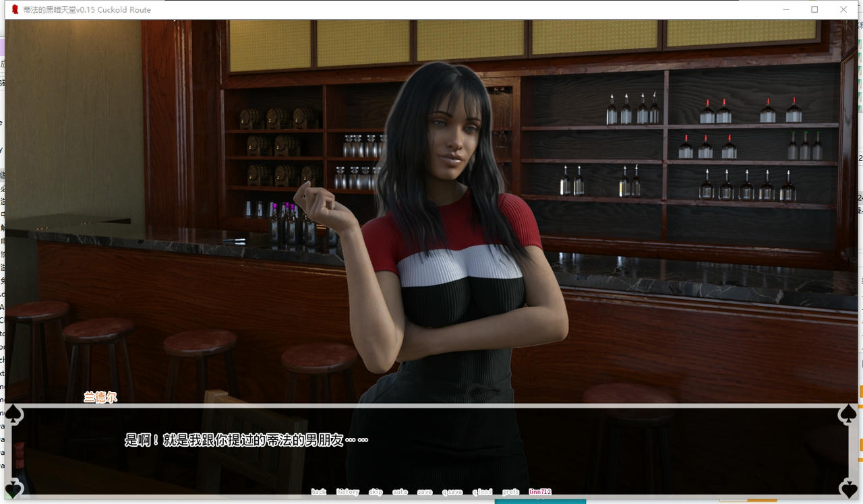Click the spade icon at dialogue box top-left
863x504 pixels.
click(x=13, y=412)
